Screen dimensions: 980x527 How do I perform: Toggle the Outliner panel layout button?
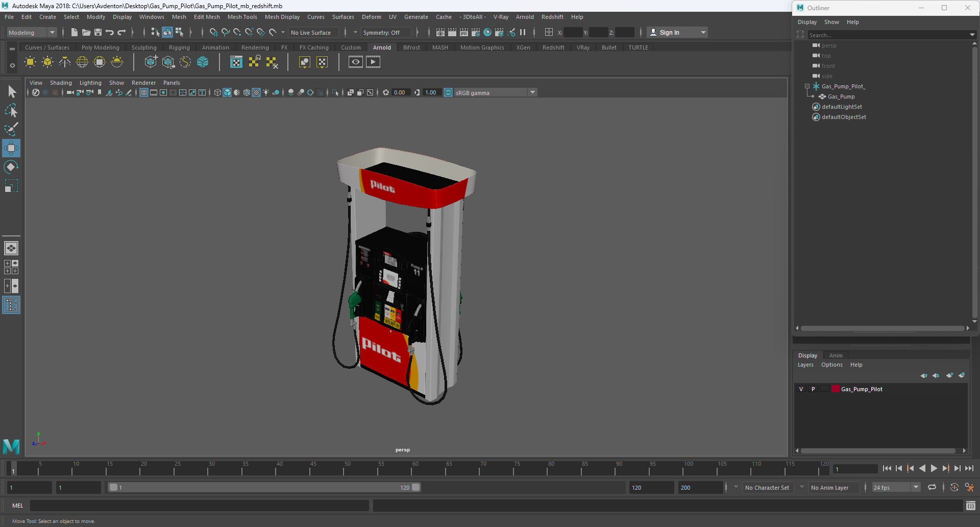point(11,305)
